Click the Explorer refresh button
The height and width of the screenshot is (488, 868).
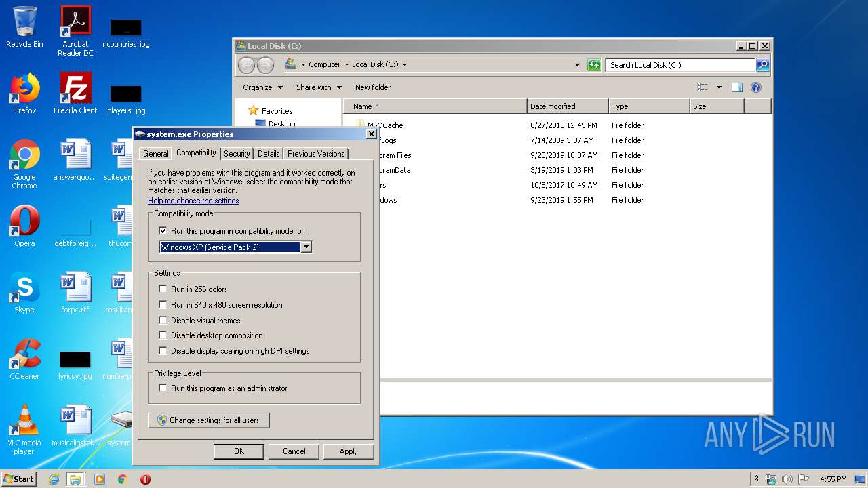coord(594,65)
